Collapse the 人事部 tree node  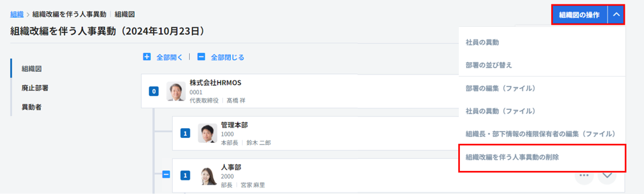point(166,174)
